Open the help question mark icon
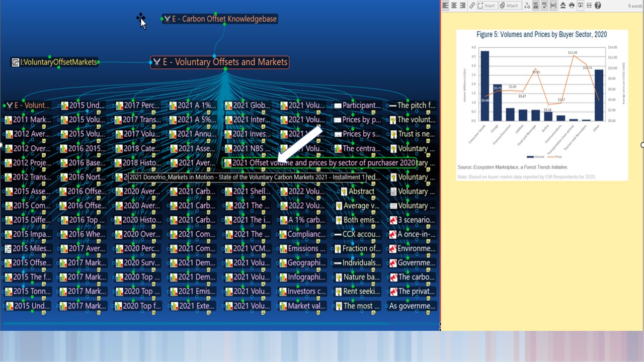The width and height of the screenshot is (644, 362). 598,6
